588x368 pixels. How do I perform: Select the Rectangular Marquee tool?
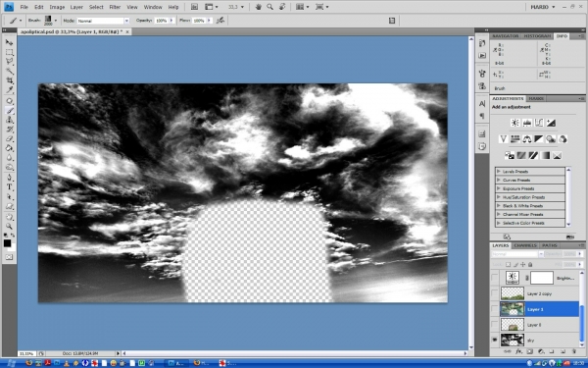[10, 52]
